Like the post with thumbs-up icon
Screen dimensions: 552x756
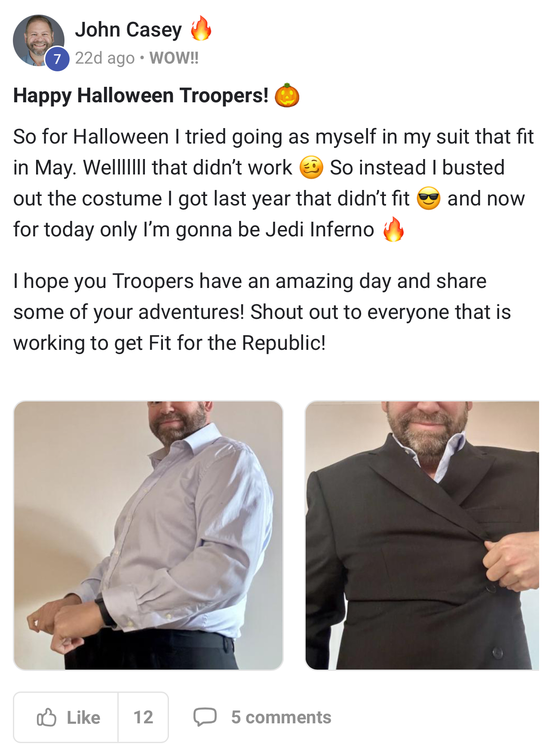[x=46, y=717]
